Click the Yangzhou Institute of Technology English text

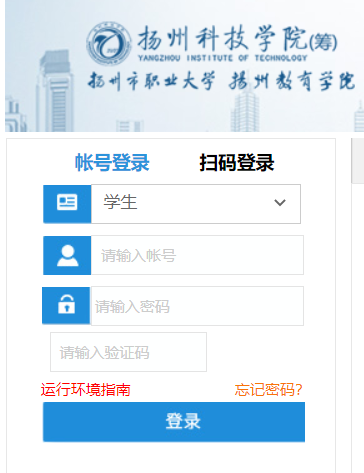point(222,58)
